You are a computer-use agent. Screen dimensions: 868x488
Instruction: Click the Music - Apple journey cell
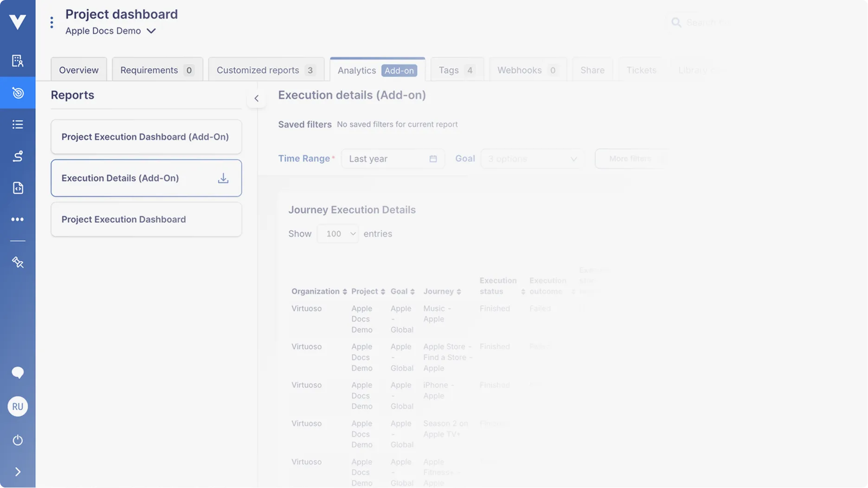[437, 314]
